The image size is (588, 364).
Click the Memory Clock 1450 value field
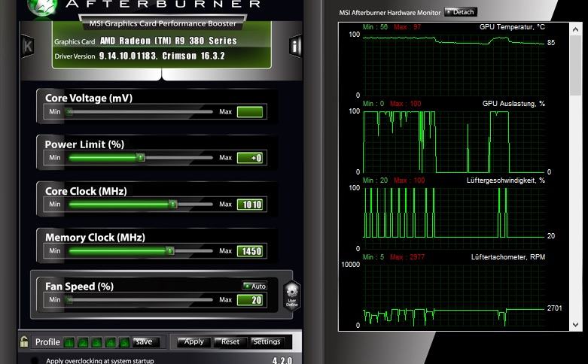click(x=250, y=251)
